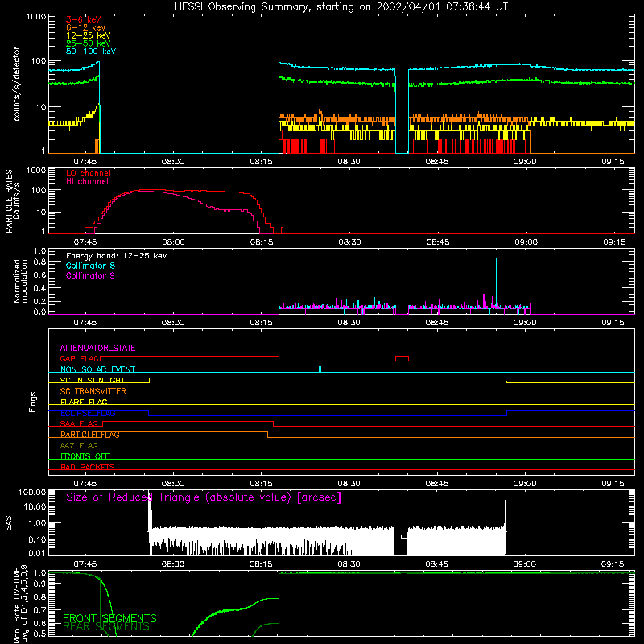Select the yellow '12-25 keV' count-rate legend entry
Screen dimensions: 644x644
88,35
